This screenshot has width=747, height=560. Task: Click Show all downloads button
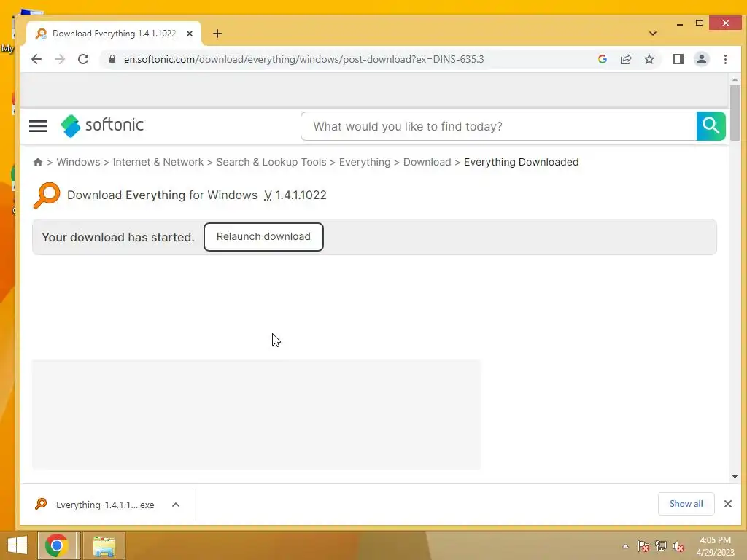coord(686,504)
